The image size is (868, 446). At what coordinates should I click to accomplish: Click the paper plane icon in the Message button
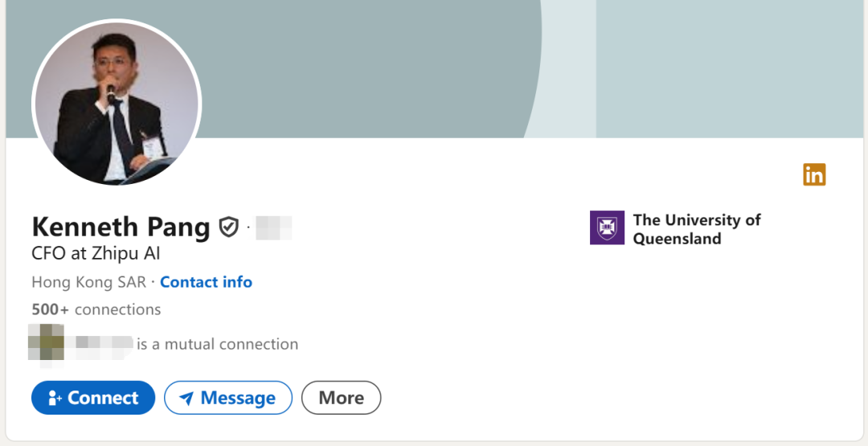point(186,399)
